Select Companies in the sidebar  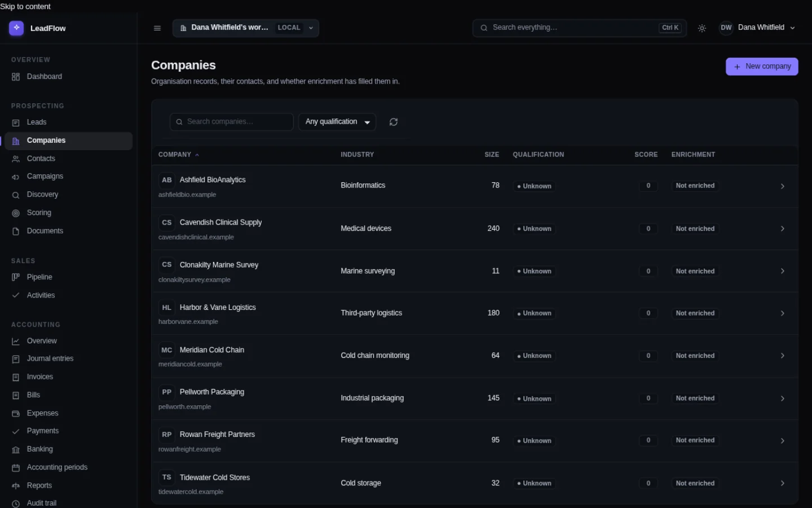pyautogui.click(x=69, y=141)
